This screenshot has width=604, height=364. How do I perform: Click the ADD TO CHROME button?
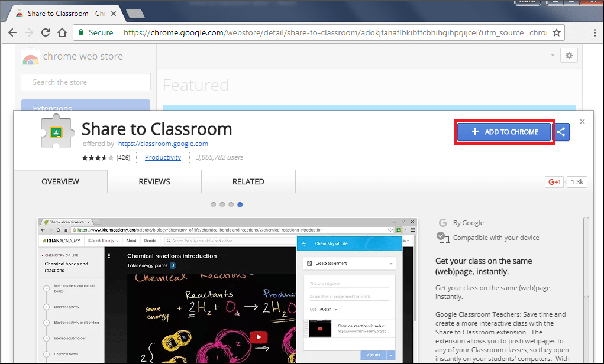click(x=504, y=132)
